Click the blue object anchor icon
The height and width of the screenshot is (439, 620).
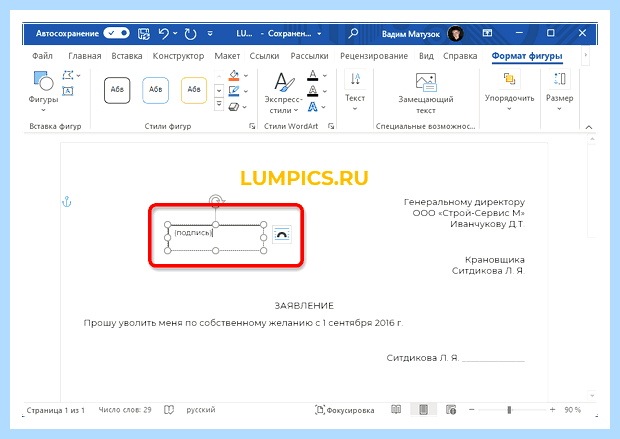point(67,202)
